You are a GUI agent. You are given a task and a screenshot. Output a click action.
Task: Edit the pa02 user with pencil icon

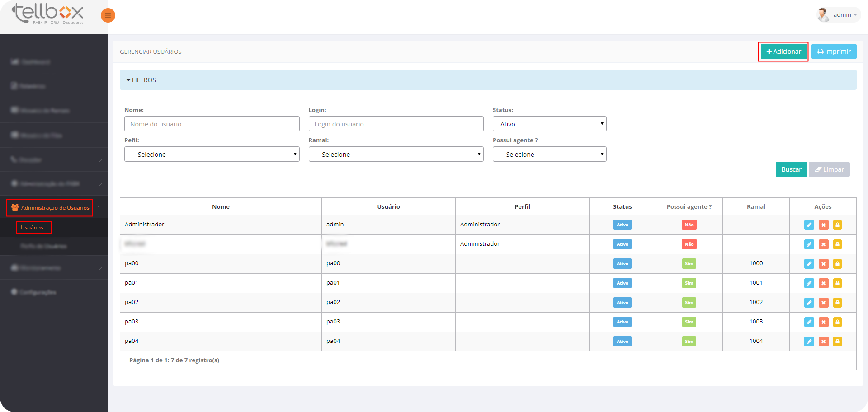pyautogui.click(x=809, y=303)
